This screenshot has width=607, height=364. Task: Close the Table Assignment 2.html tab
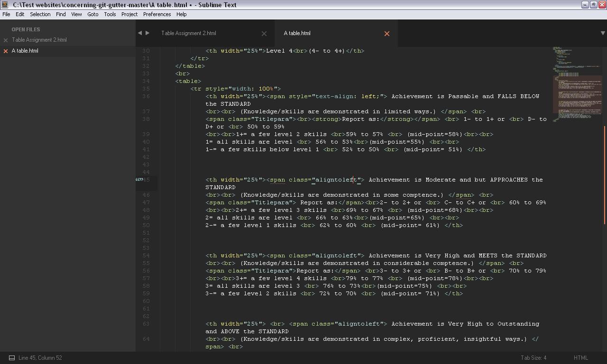click(x=264, y=34)
